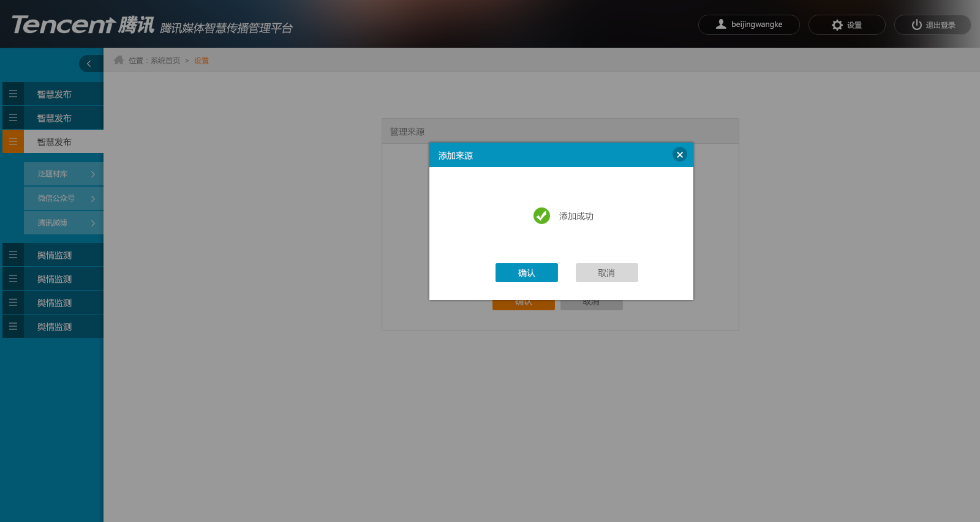Click the 设置 breadcrumb link
The height and width of the screenshot is (522, 980).
pos(202,61)
